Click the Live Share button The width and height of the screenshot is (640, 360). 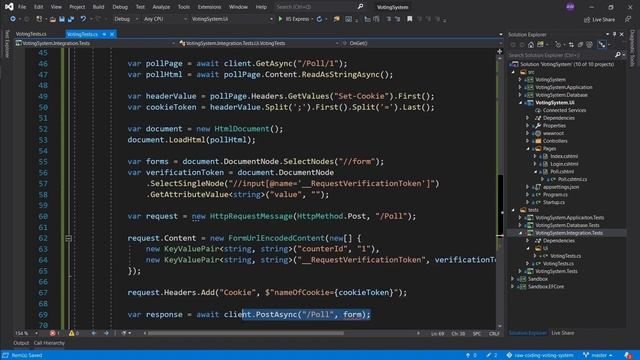pyautogui.click(x=599, y=19)
